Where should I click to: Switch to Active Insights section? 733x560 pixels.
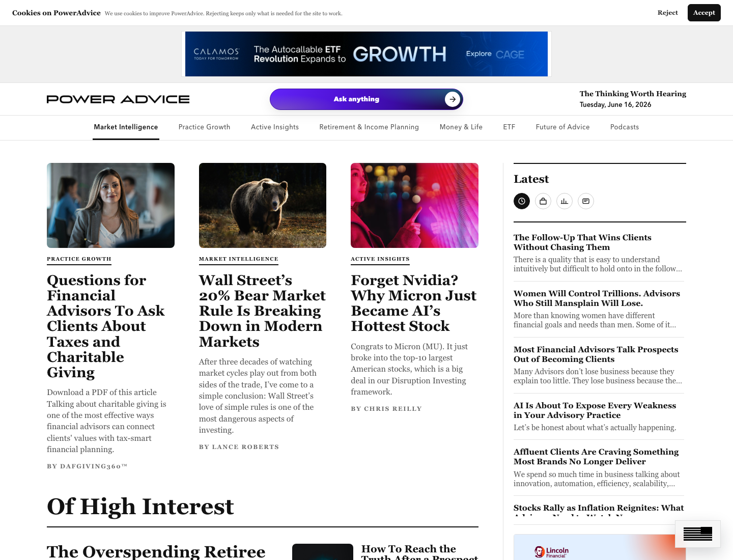[x=275, y=127]
